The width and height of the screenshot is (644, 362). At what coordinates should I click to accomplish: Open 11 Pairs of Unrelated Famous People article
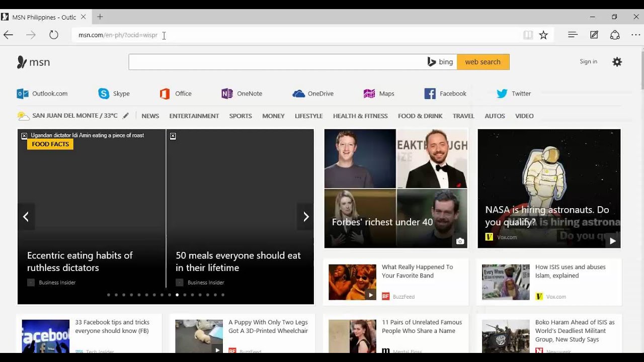point(422,327)
